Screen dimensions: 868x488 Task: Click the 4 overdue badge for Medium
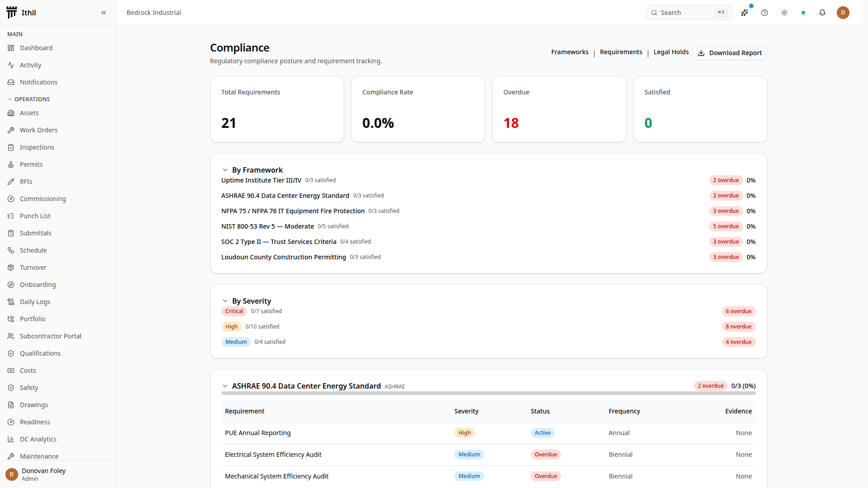click(x=739, y=342)
